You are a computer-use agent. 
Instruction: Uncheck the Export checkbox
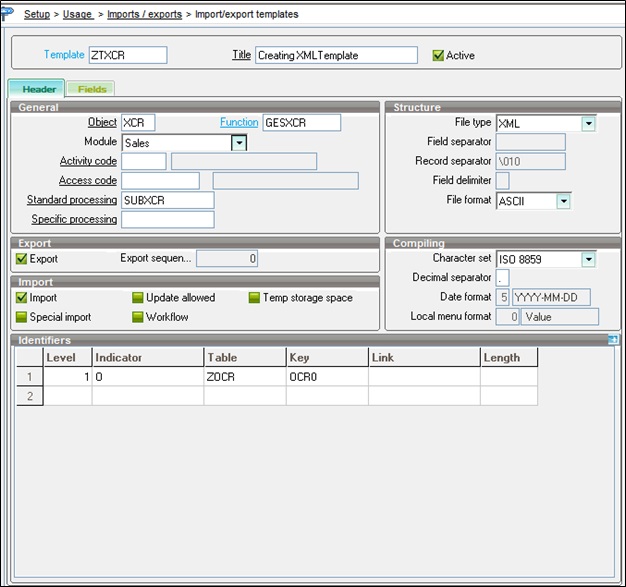[21, 259]
